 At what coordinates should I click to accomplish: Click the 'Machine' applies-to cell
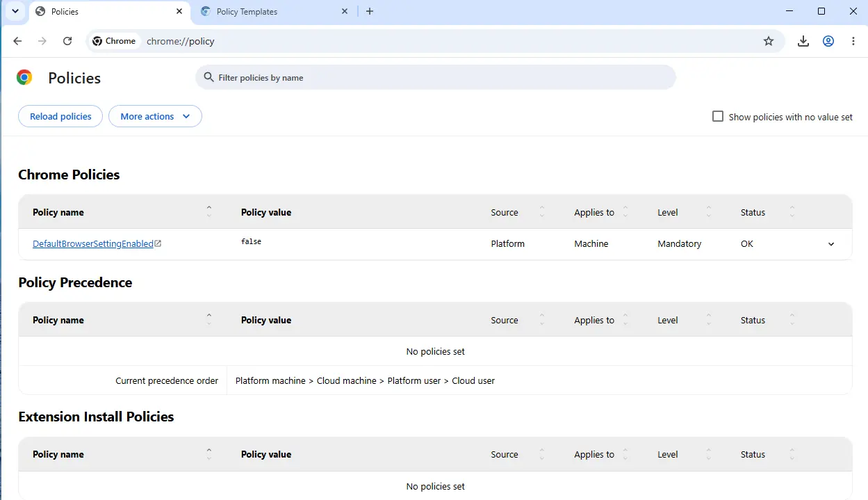tap(591, 244)
